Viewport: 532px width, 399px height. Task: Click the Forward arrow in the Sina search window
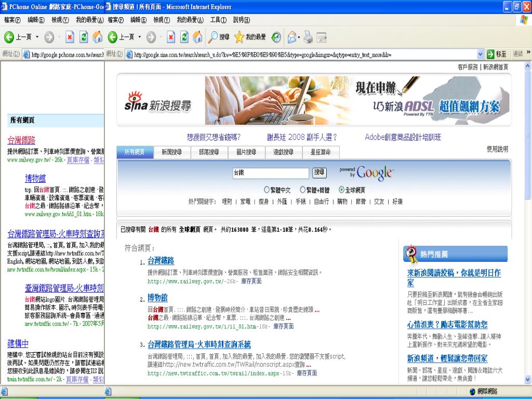click(x=151, y=37)
